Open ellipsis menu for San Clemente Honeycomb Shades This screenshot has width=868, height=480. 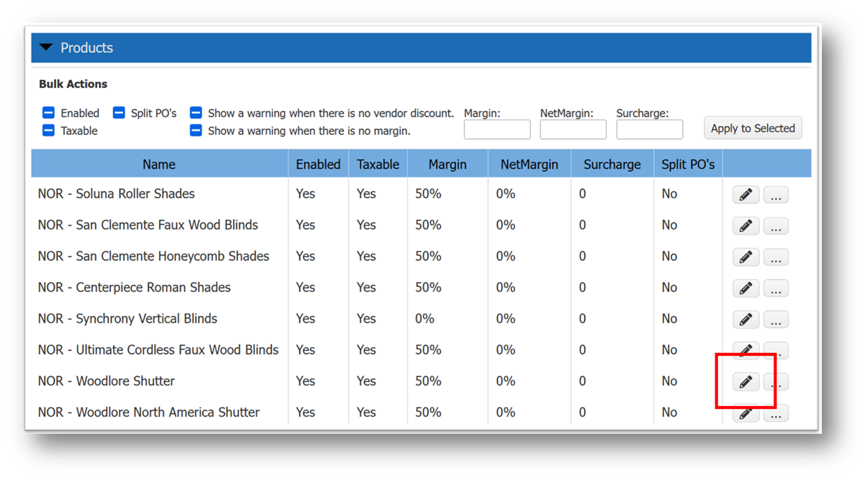point(776,257)
